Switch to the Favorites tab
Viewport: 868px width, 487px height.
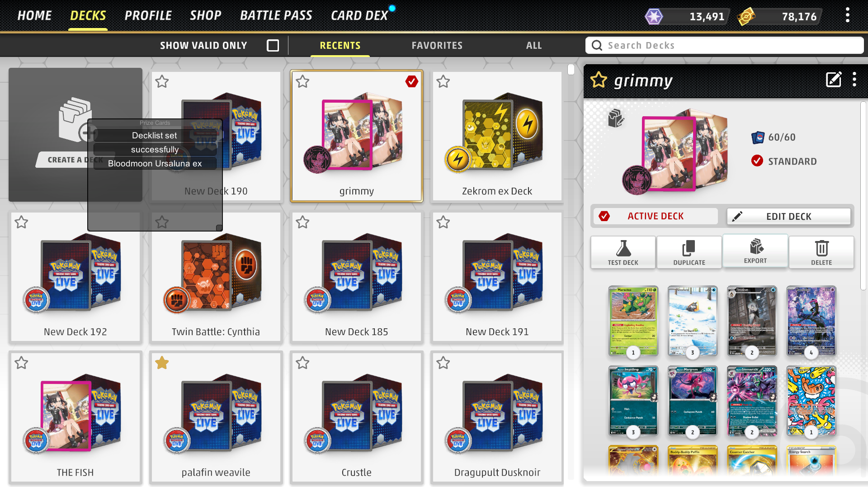click(x=437, y=46)
